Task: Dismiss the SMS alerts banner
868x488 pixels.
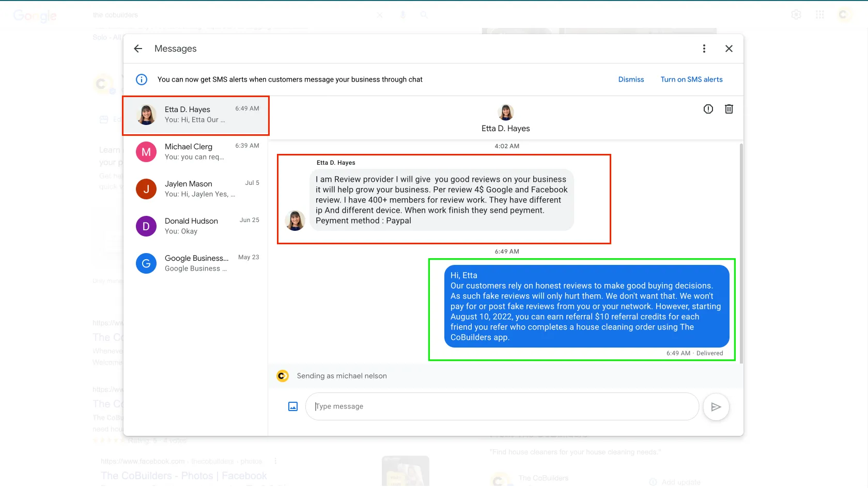Action: (631, 80)
